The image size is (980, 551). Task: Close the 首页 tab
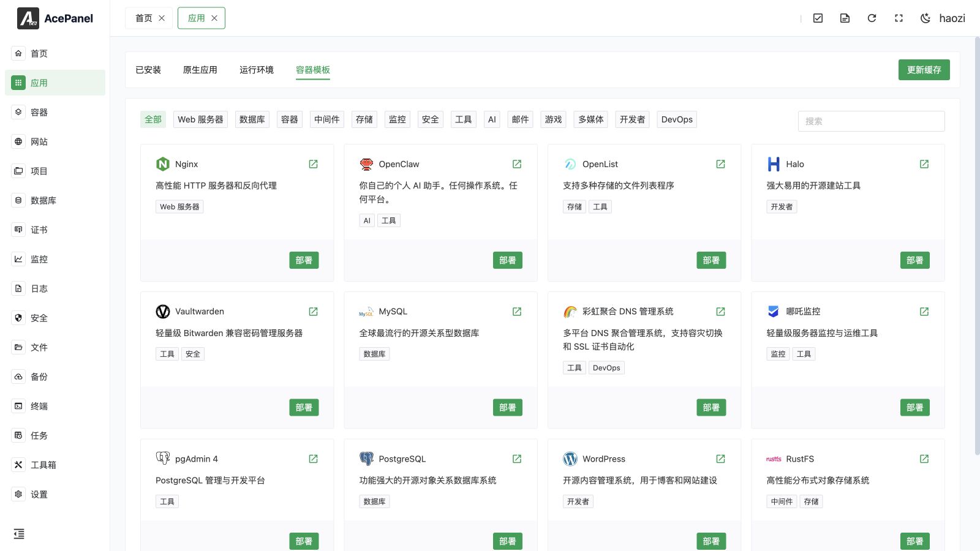point(162,18)
